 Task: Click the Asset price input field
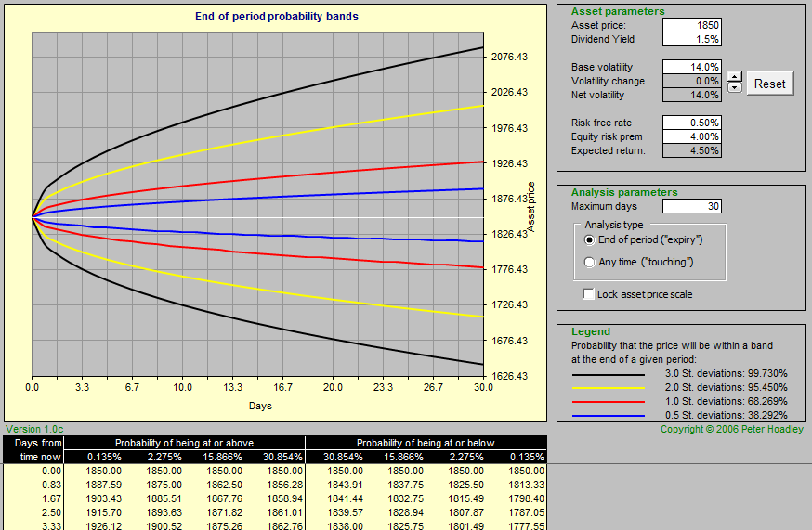click(692, 25)
